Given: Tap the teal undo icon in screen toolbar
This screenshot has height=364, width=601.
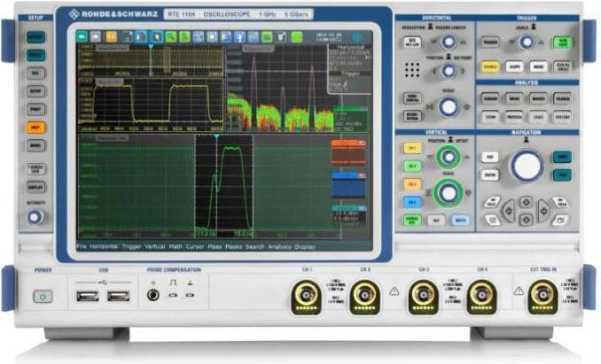Looking at the screenshot, I should click(x=82, y=36).
